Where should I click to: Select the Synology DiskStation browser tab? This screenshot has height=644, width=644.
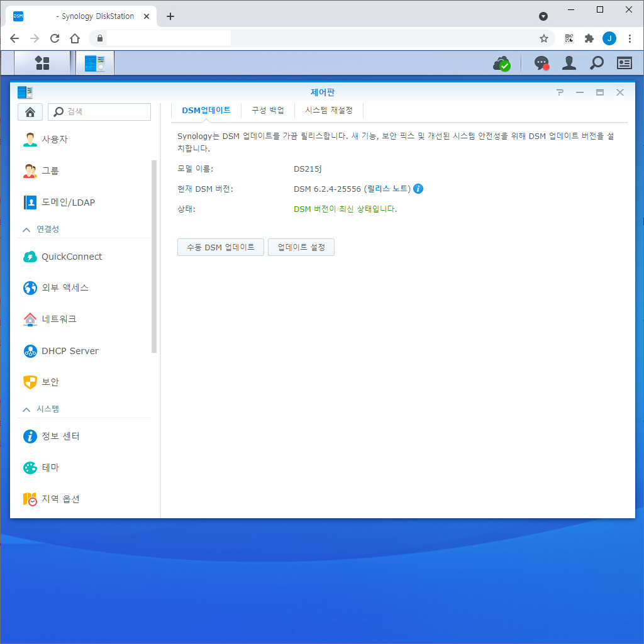(81, 16)
